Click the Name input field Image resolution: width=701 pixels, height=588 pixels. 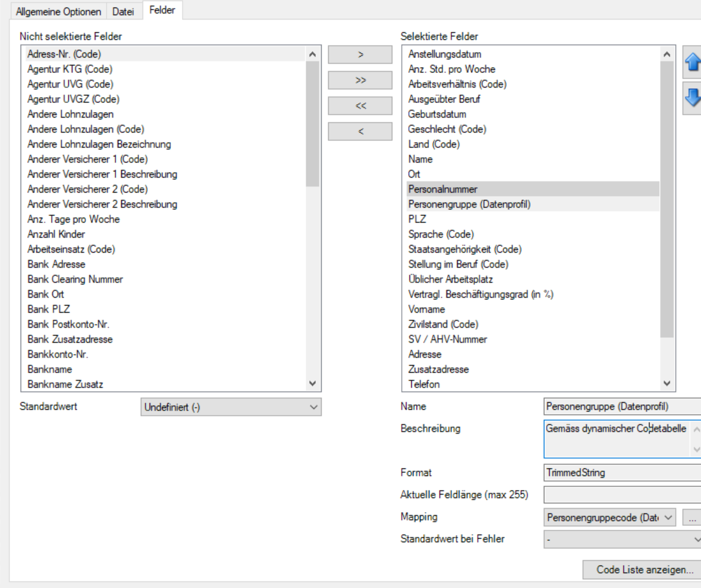click(622, 407)
